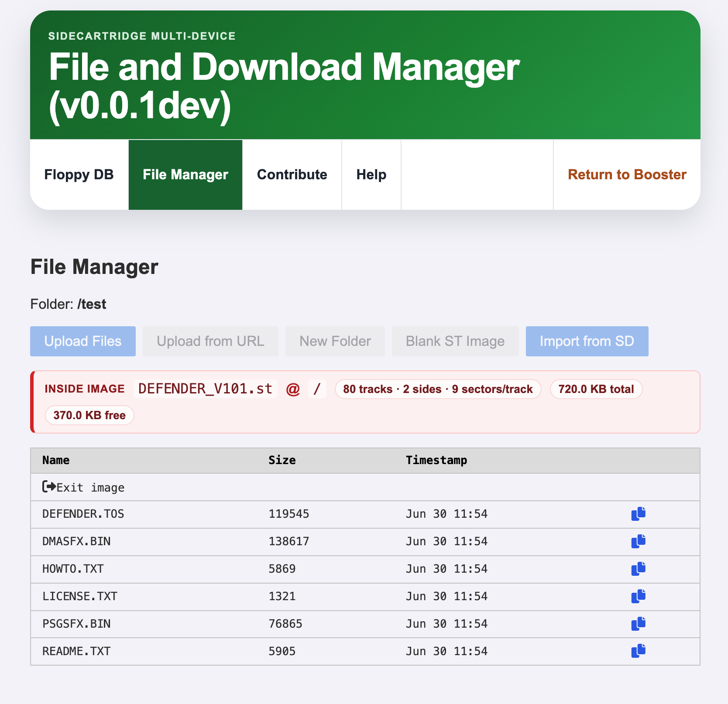The image size is (728, 704).
Task: Follow the Return to Booster link
Action: click(x=627, y=174)
